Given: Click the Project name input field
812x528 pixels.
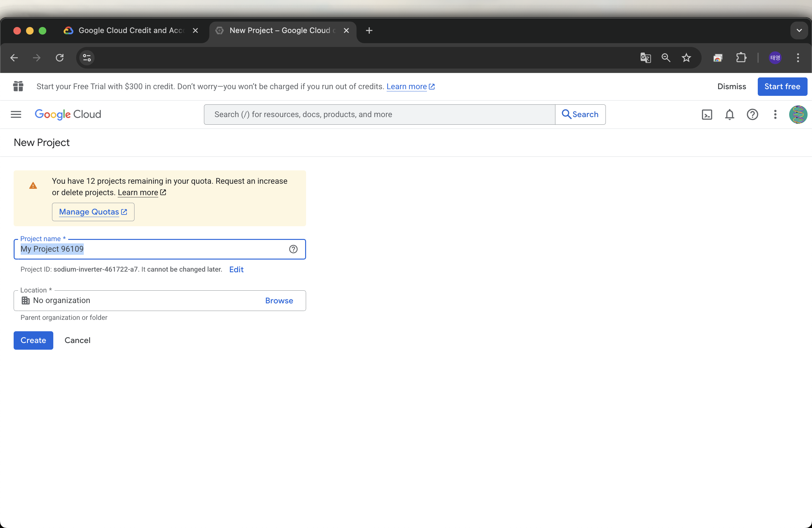Looking at the screenshot, I should click(x=160, y=249).
